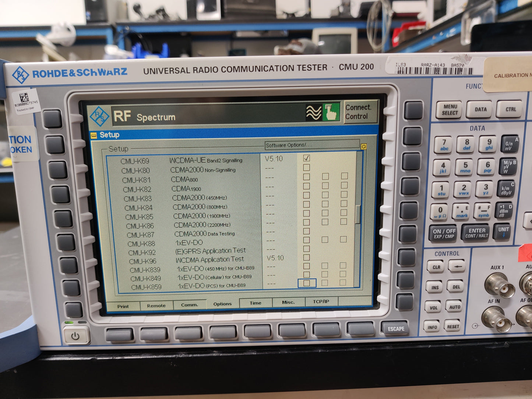The height and width of the screenshot is (399, 532).
Task: Click the yellow icon left of Setup title
Action: click(x=94, y=135)
